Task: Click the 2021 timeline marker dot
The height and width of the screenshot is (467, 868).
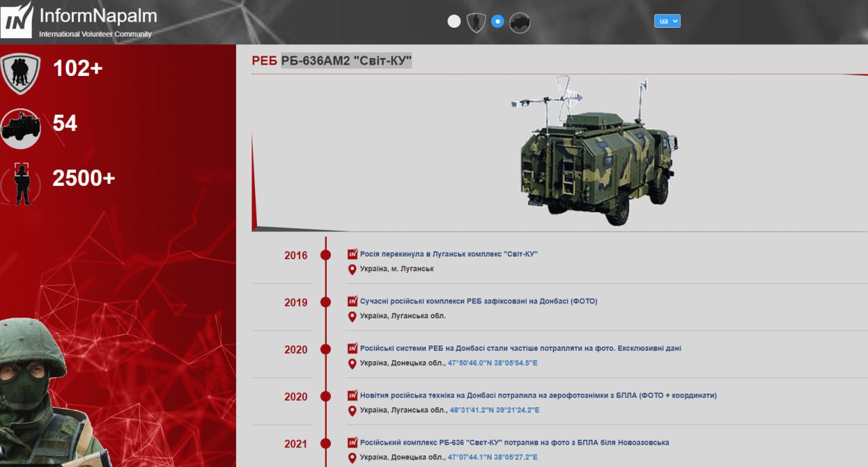Action: pos(325,444)
